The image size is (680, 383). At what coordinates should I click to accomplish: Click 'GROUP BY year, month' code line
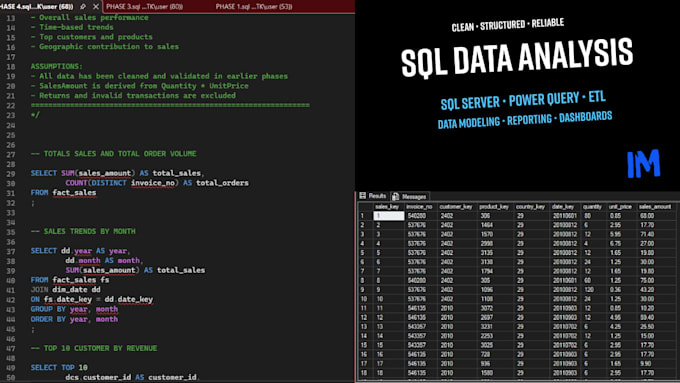pos(74,309)
